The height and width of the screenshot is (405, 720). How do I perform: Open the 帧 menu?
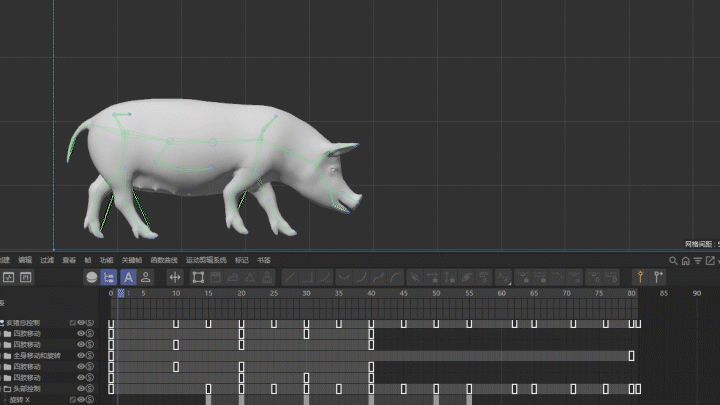click(x=88, y=260)
